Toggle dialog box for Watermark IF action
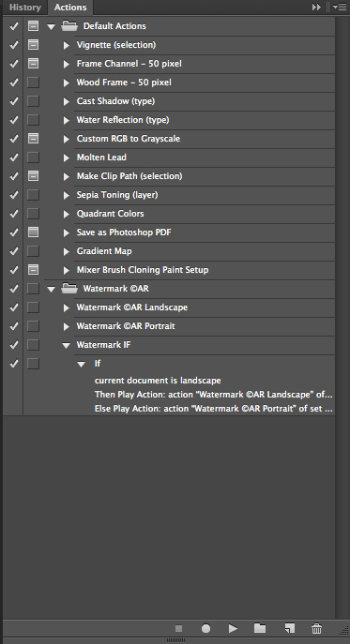Viewport: 350px width, 644px height. (x=34, y=345)
